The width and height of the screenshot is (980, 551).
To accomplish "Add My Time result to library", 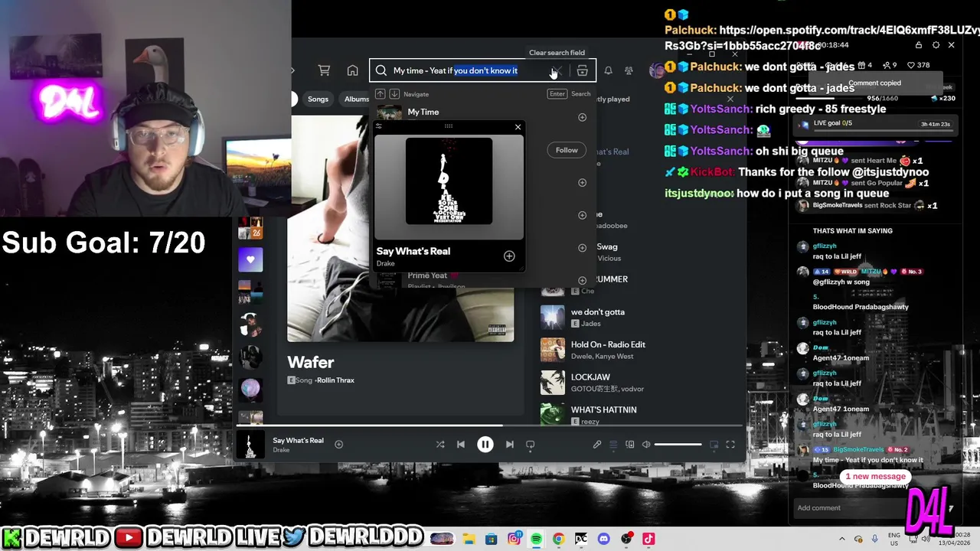I will click(582, 117).
